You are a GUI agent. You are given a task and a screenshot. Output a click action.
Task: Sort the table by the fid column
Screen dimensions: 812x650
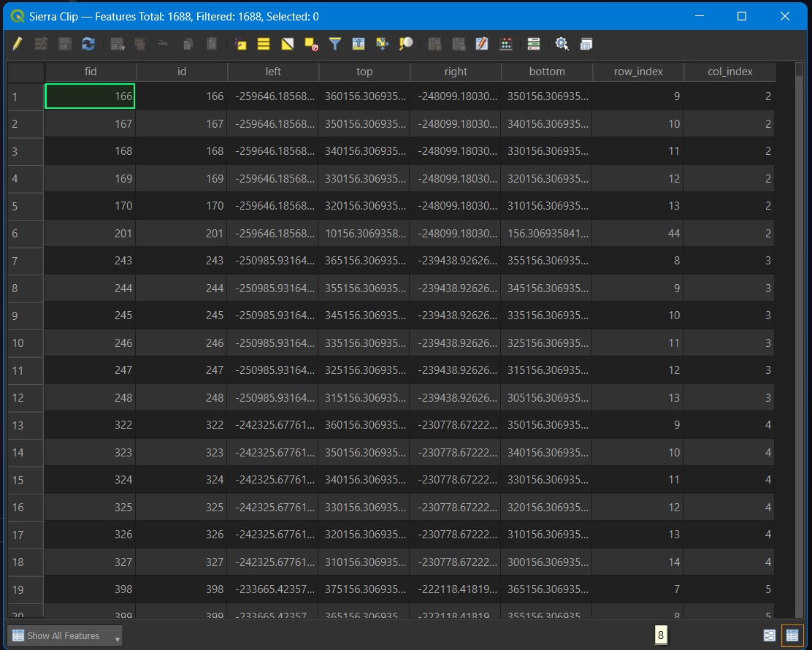[91, 71]
